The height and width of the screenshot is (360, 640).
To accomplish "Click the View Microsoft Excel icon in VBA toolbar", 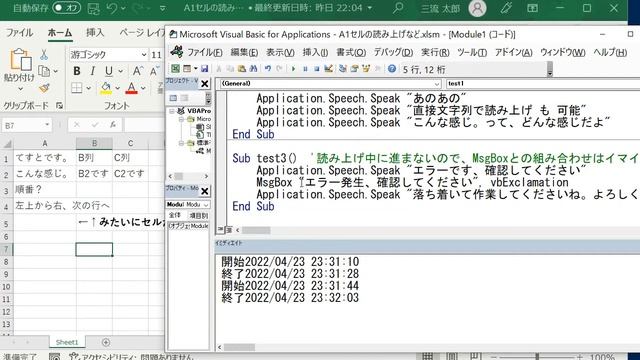I will tap(175, 69).
